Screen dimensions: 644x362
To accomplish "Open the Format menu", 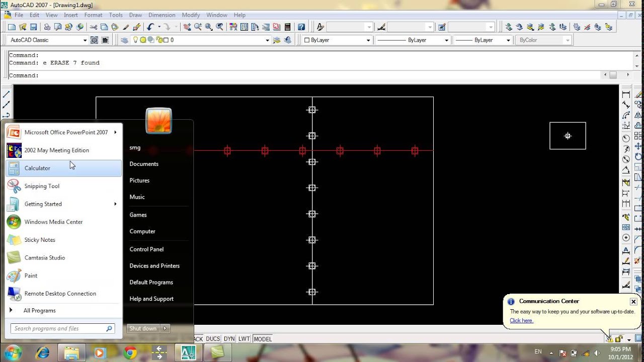I will point(93,15).
